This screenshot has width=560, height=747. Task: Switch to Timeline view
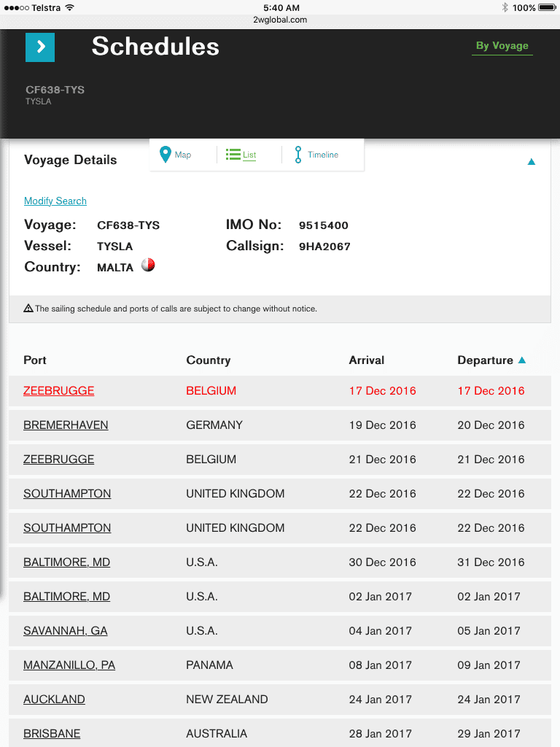(x=316, y=155)
